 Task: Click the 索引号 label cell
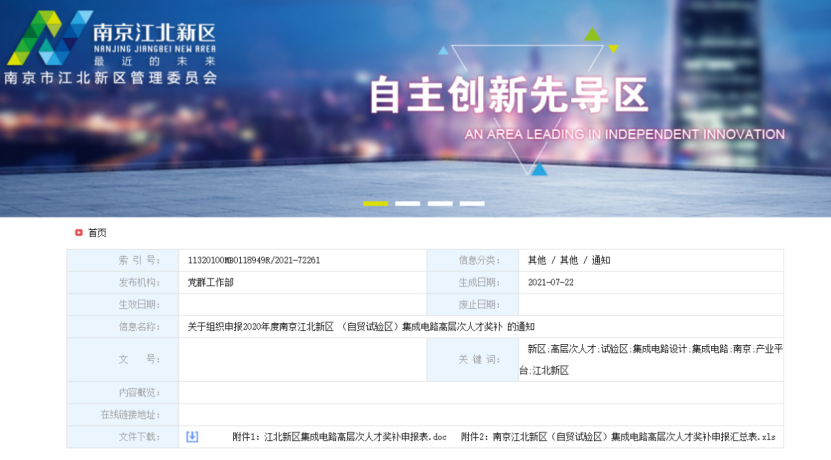[123, 260]
